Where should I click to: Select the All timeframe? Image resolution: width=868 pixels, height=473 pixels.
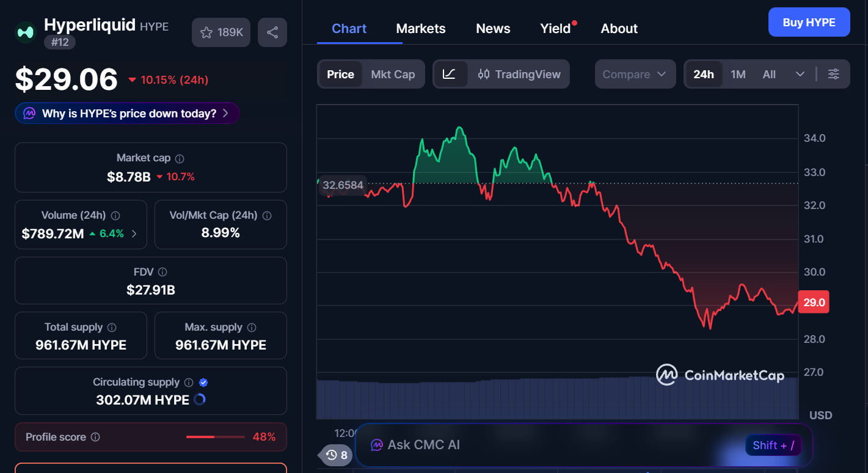click(768, 74)
